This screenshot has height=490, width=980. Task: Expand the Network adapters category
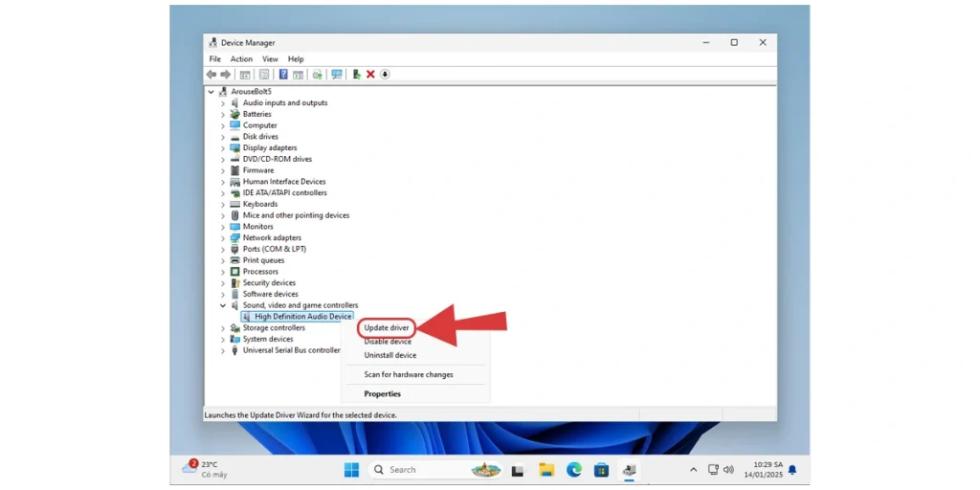click(x=223, y=238)
